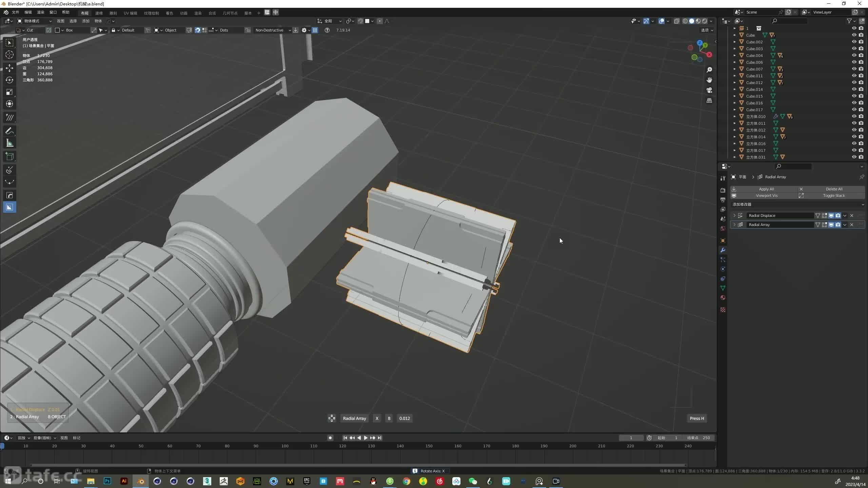The image size is (868, 488).
Task: Select the Add Cube tool
Action: (x=9, y=157)
